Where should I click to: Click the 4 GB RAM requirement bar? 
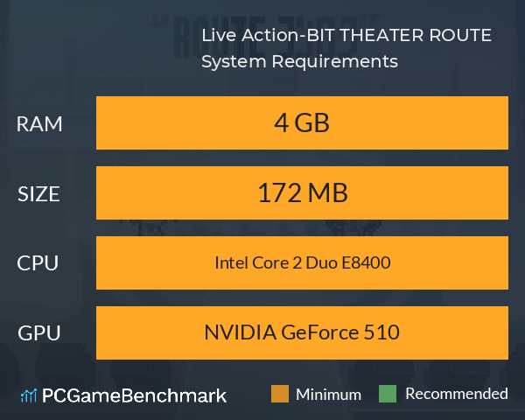pyautogui.click(x=302, y=122)
